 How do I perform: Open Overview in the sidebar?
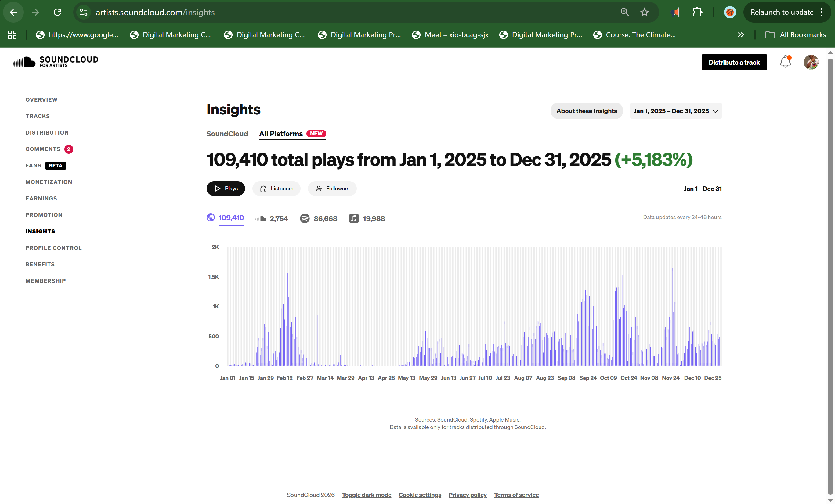pos(41,99)
